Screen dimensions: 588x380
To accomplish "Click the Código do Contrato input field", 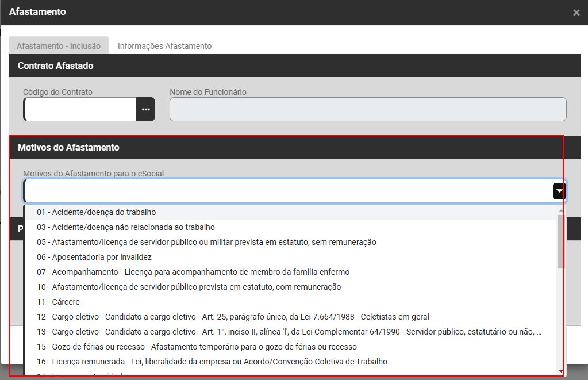I will [x=80, y=109].
